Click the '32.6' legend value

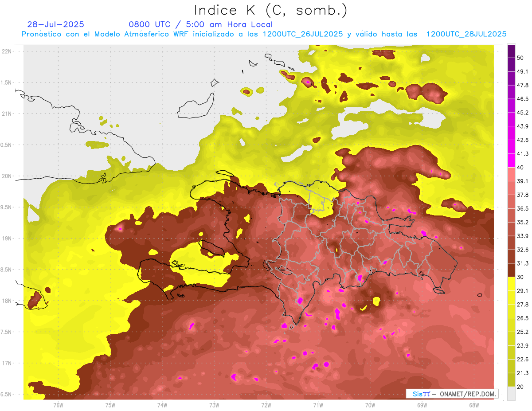point(523,250)
